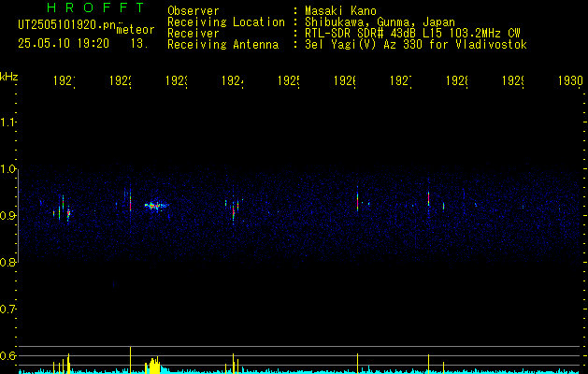Click the 1922 time axis marker
This screenshot has width=588, height=374.
(x=121, y=80)
